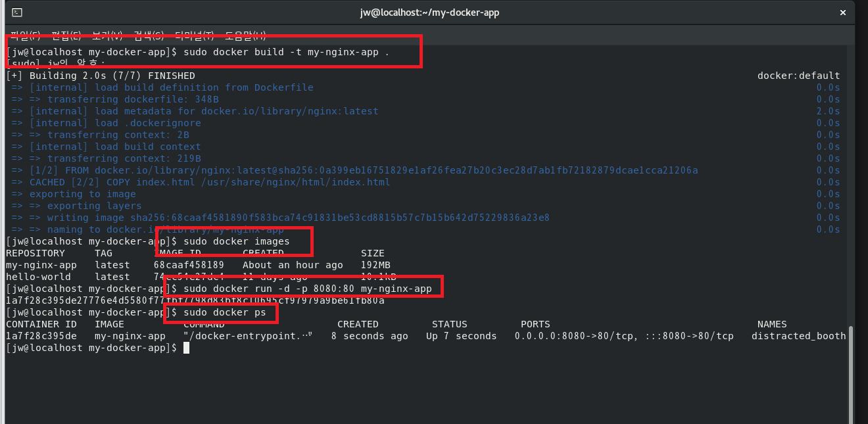Click the CONTAINER ID column header
Screen dimensions: 868x424
point(41,324)
